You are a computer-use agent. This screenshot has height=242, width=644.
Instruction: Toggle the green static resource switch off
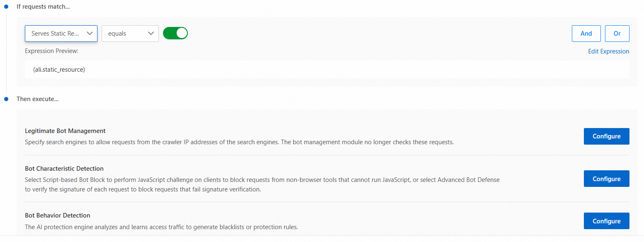pyautogui.click(x=175, y=33)
